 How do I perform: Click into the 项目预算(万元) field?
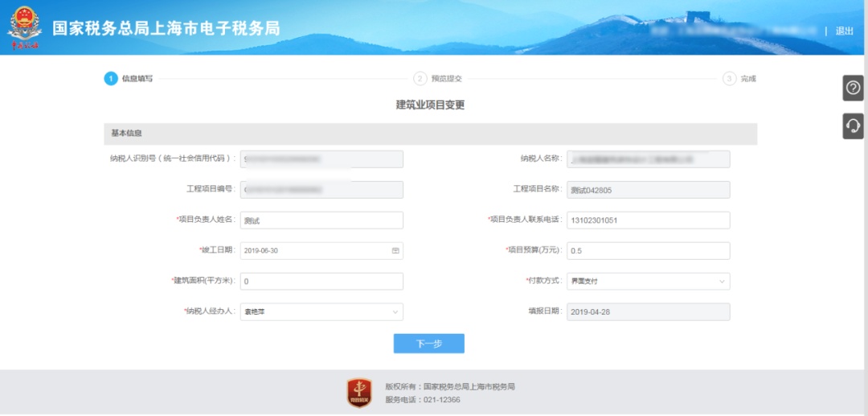[648, 251]
